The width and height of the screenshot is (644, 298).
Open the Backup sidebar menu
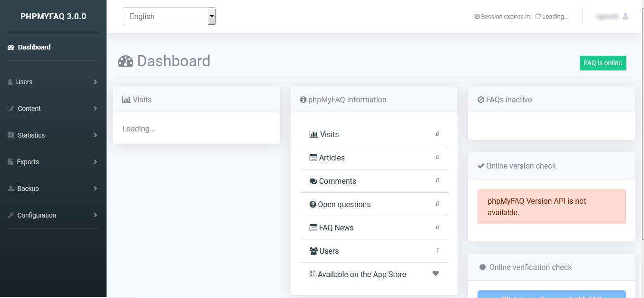[x=53, y=189]
